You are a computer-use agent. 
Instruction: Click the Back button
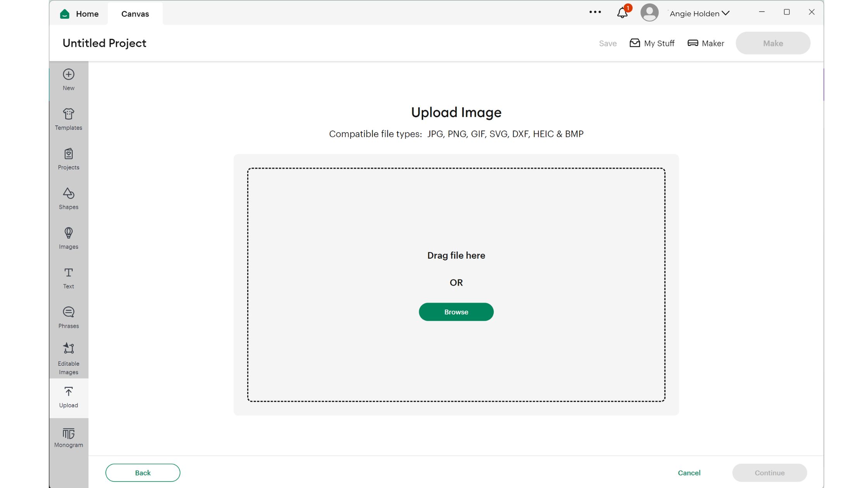pos(143,473)
